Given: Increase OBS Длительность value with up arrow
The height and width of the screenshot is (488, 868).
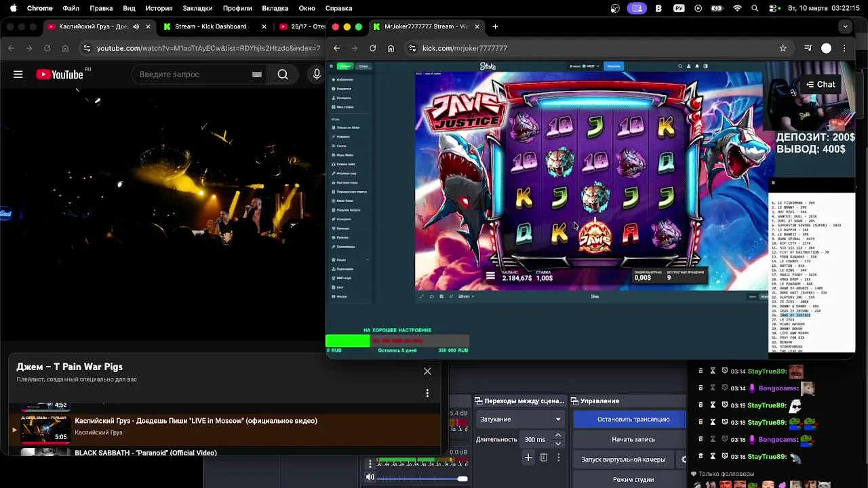Looking at the screenshot, I should tap(558, 435).
